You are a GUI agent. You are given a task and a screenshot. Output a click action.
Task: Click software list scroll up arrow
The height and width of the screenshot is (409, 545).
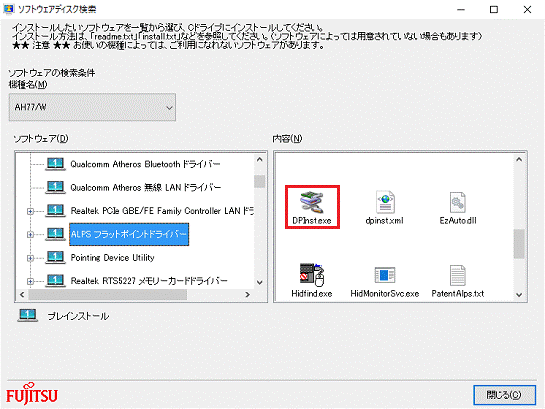(x=260, y=159)
